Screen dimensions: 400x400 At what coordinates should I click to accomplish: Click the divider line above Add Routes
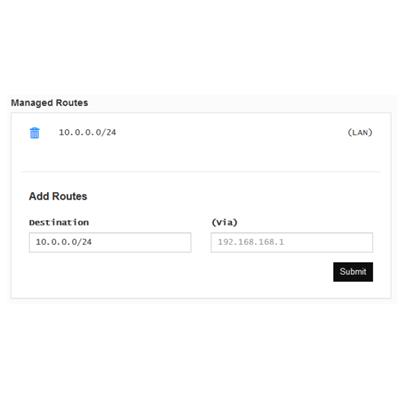point(200,172)
